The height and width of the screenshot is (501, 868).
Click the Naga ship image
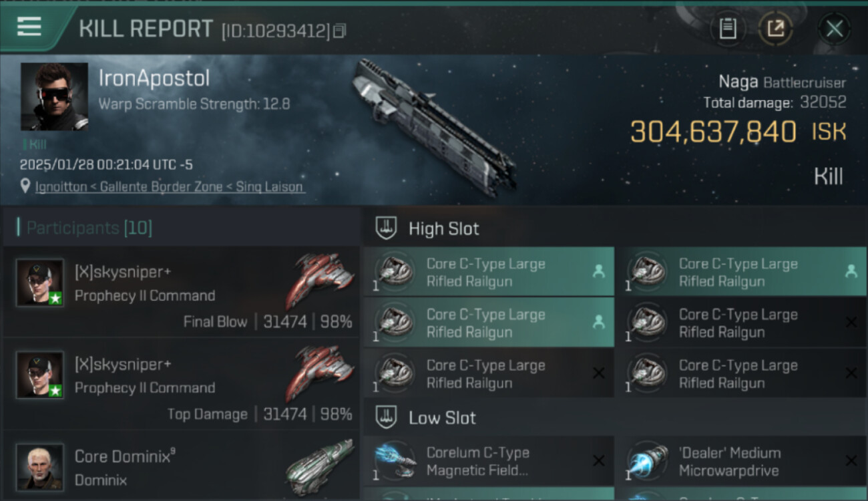(x=434, y=127)
